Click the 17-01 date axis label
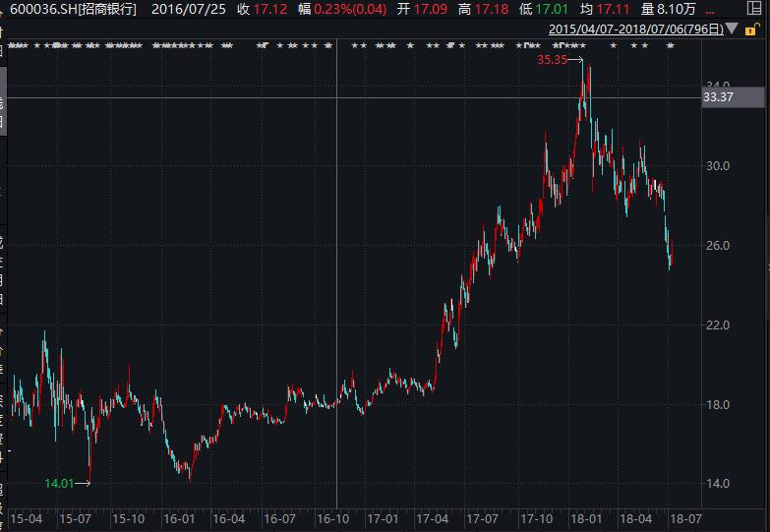 383,518
